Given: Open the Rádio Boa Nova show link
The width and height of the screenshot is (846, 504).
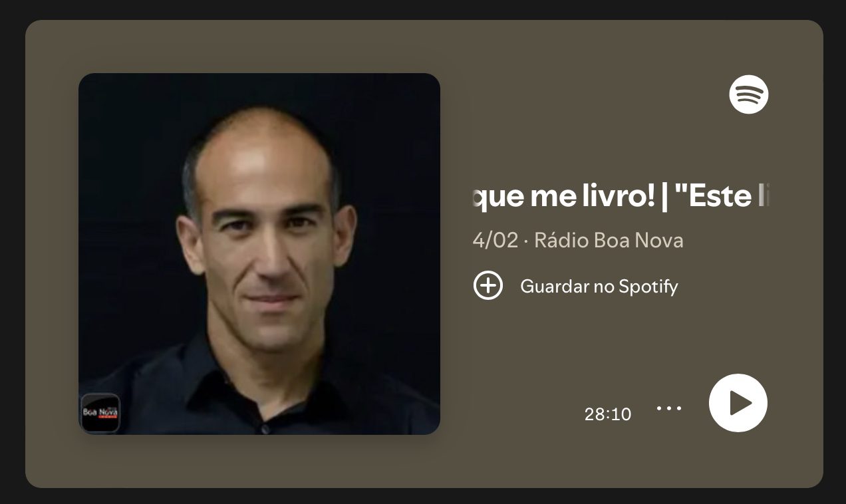Looking at the screenshot, I should (x=609, y=240).
